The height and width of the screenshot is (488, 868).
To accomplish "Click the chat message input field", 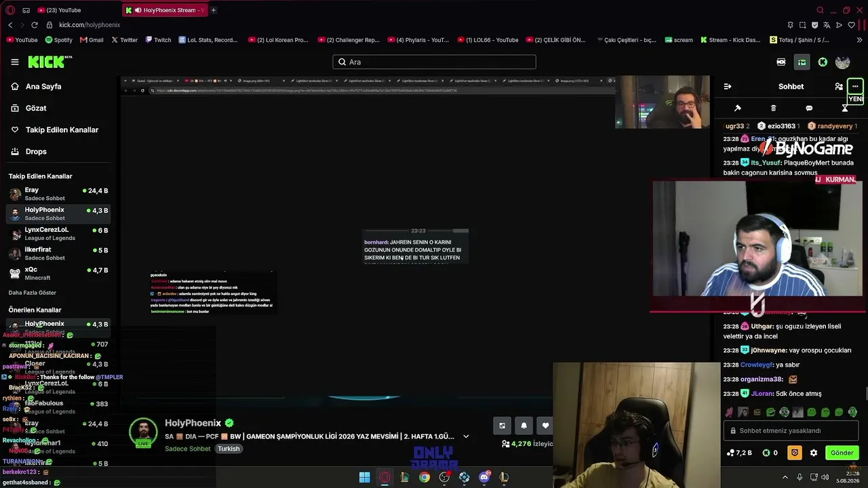I will 792,430.
